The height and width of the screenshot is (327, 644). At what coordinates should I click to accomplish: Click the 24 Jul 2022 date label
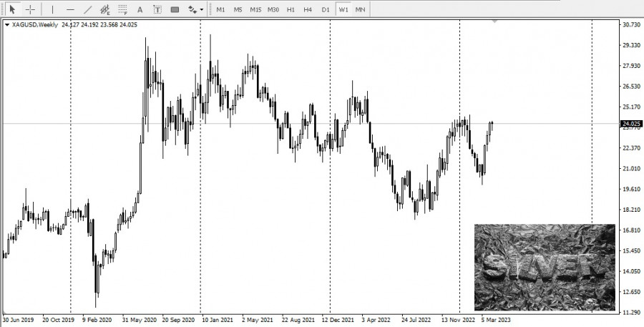416,320
